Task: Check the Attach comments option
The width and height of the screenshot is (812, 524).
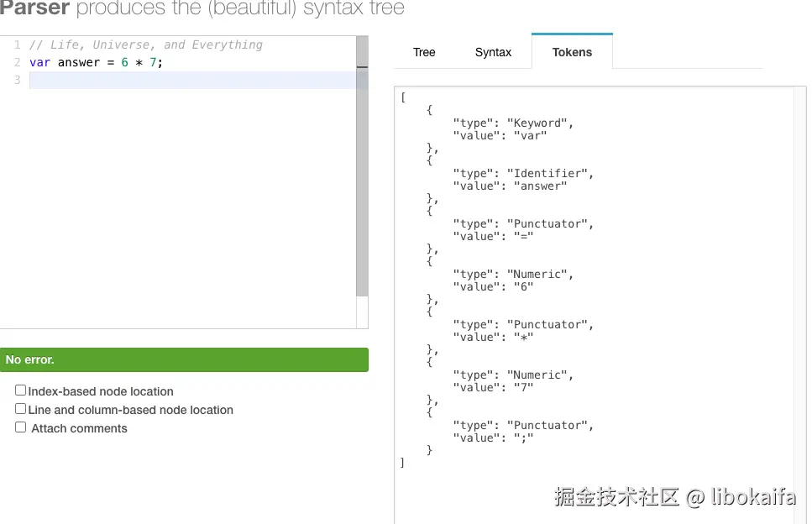Action: pyautogui.click(x=21, y=427)
